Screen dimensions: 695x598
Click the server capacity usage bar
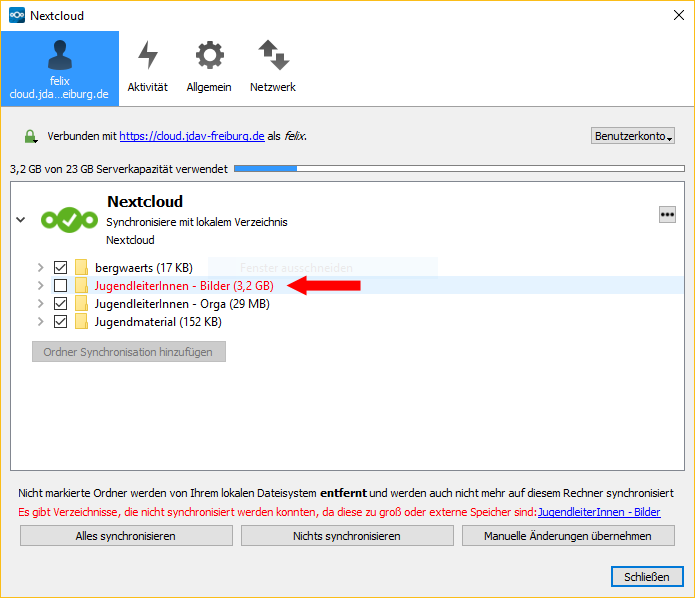(459, 168)
